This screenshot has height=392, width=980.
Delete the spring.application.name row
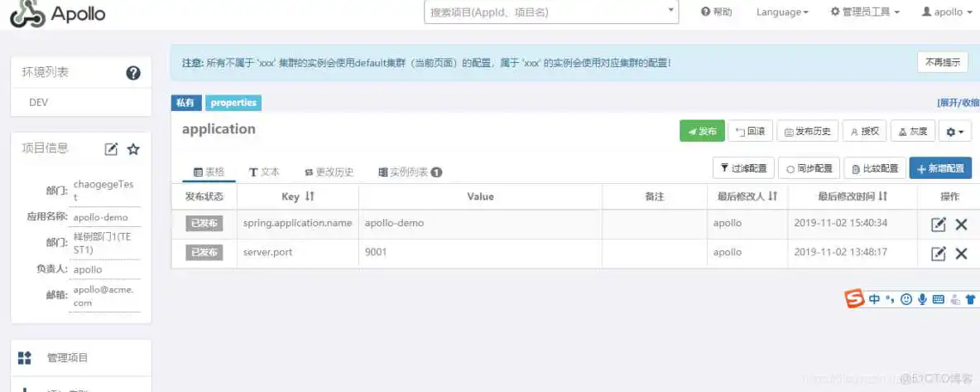click(x=961, y=225)
